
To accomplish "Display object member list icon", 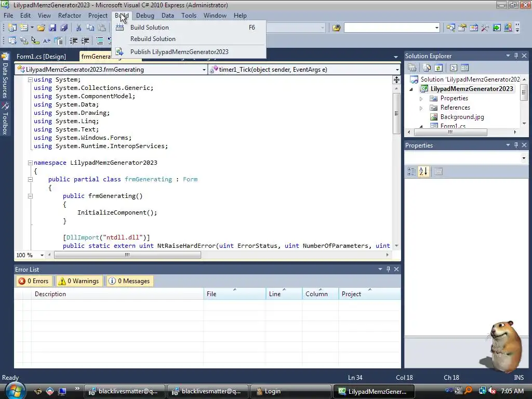I will [x=12, y=41].
